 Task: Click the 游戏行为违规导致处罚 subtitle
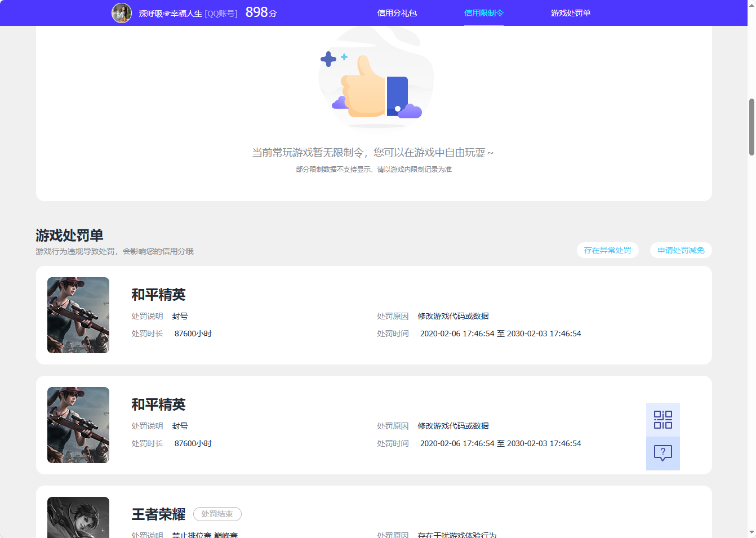(115, 251)
